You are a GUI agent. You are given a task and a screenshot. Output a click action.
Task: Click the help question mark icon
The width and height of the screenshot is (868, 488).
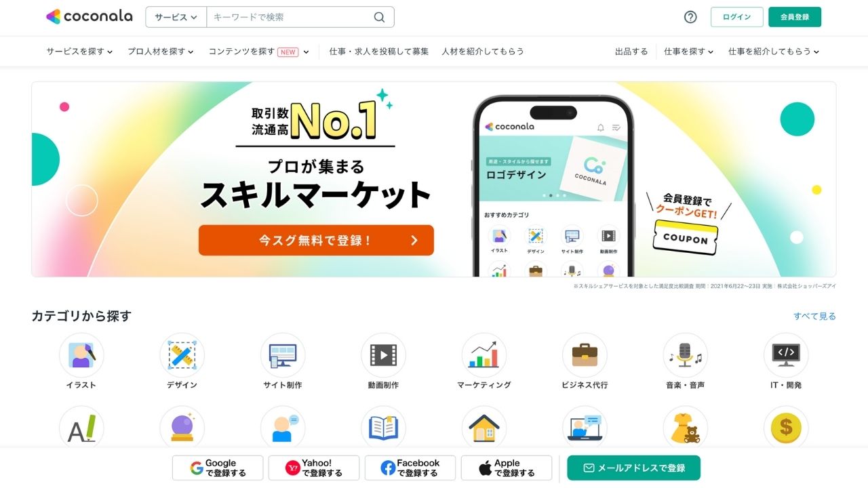coord(690,17)
